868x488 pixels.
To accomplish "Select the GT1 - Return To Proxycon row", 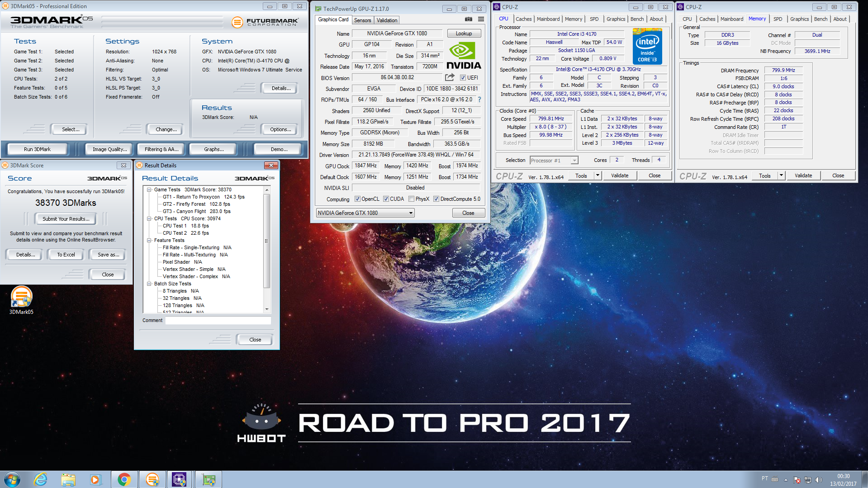I will click(x=203, y=197).
